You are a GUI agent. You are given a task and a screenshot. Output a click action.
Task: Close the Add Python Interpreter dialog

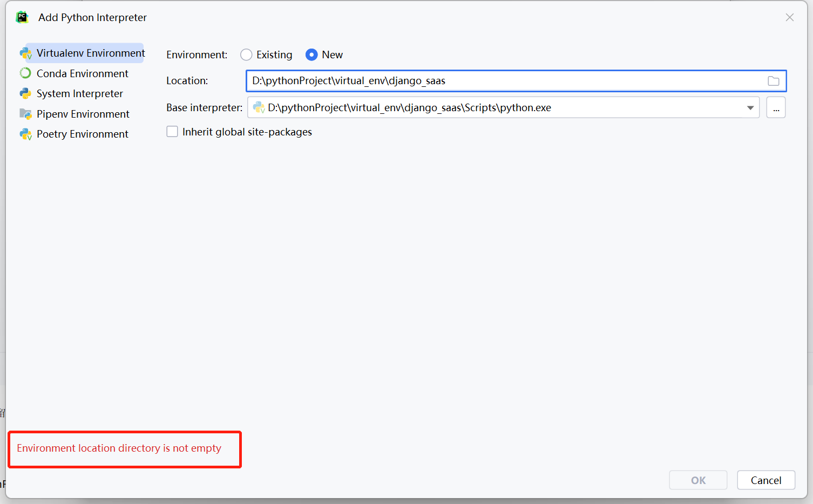click(789, 17)
